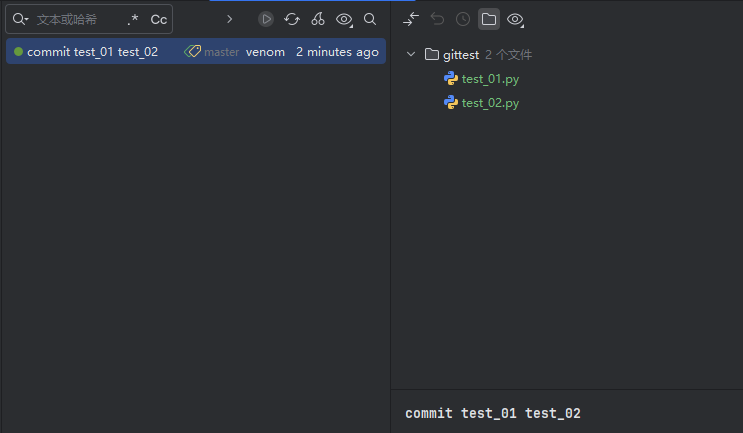Screen dimensions: 743x433
Task: Select test_01.py in changed files
Action: (490, 79)
